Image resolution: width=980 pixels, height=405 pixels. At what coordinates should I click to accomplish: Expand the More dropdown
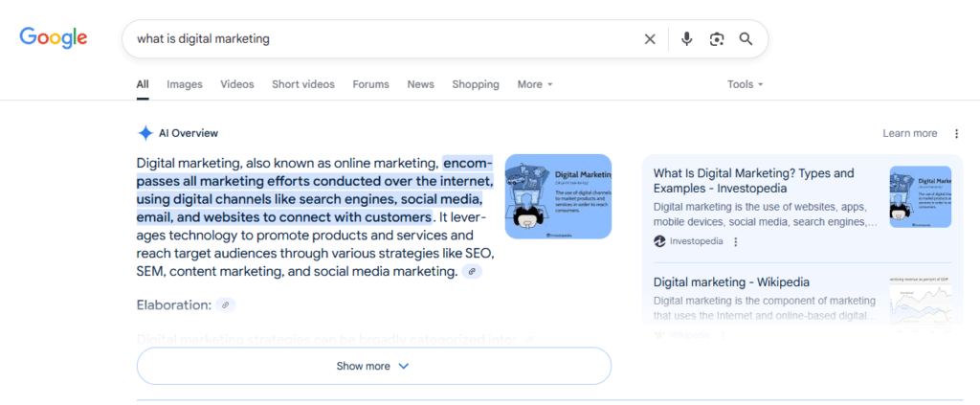(x=535, y=84)
